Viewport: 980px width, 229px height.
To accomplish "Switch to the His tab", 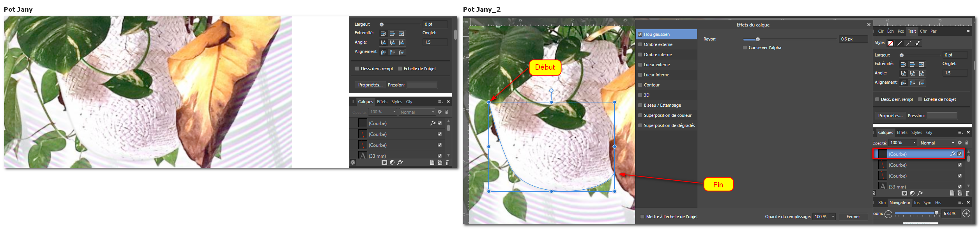I will 938,203.
